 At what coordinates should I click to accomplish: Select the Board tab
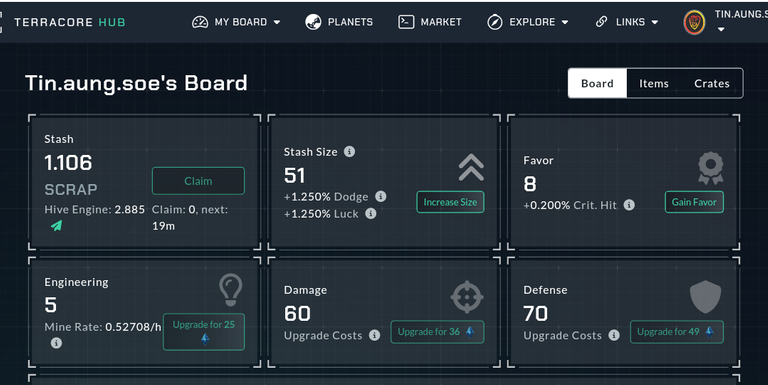click(598, 83)
